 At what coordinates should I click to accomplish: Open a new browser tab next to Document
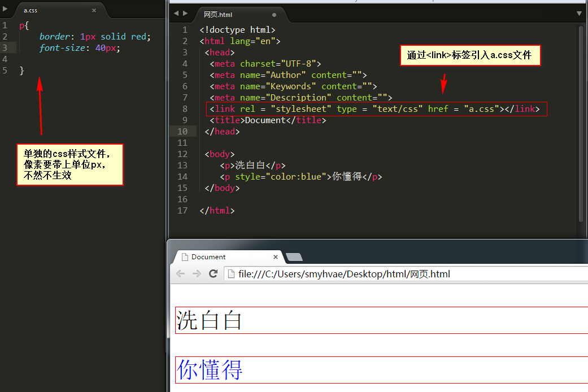point(294,256)
